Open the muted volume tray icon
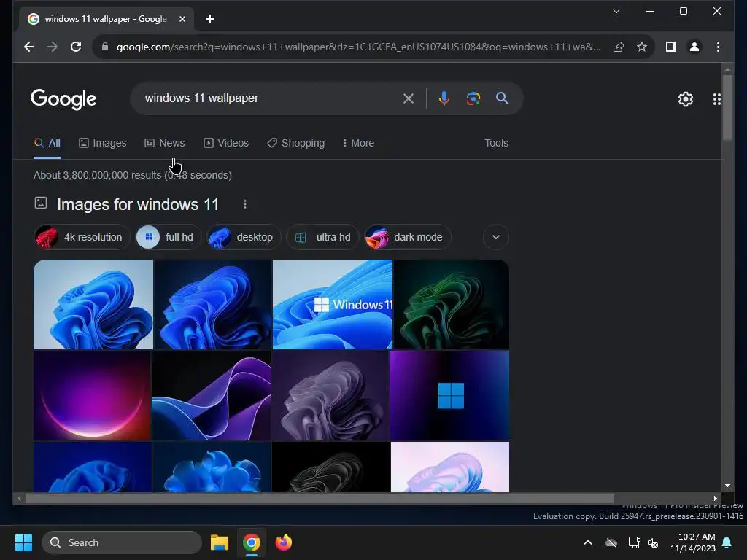Screen dimensions: 747x560 (653, 542)
